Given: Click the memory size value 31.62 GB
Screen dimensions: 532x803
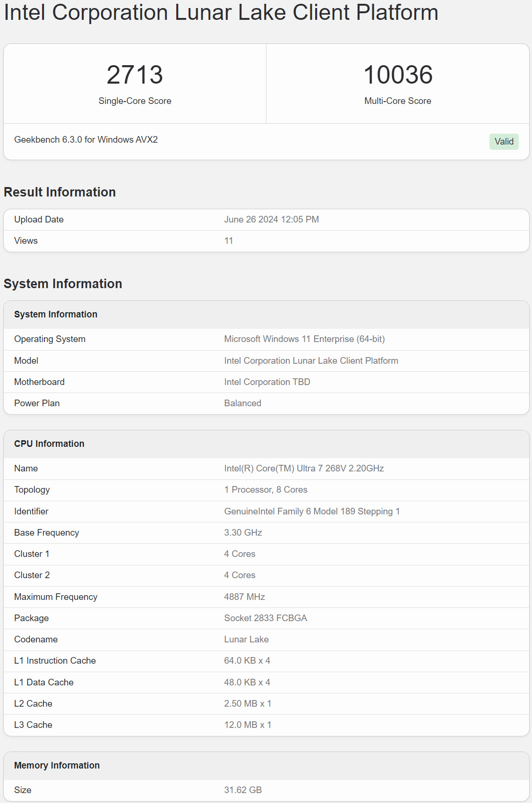Looking at the screenshot, I should point(243,790).
